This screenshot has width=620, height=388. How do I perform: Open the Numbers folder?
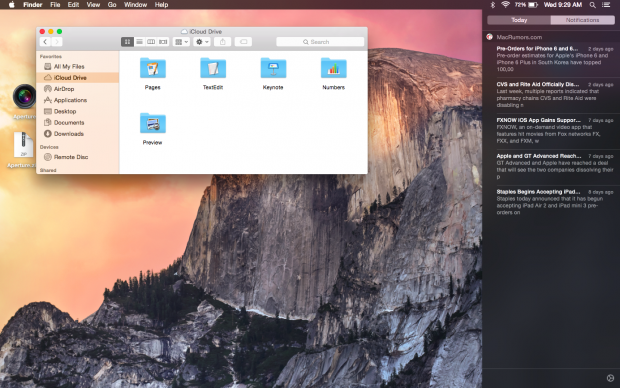pyautogui.click(x=333, y=74)
